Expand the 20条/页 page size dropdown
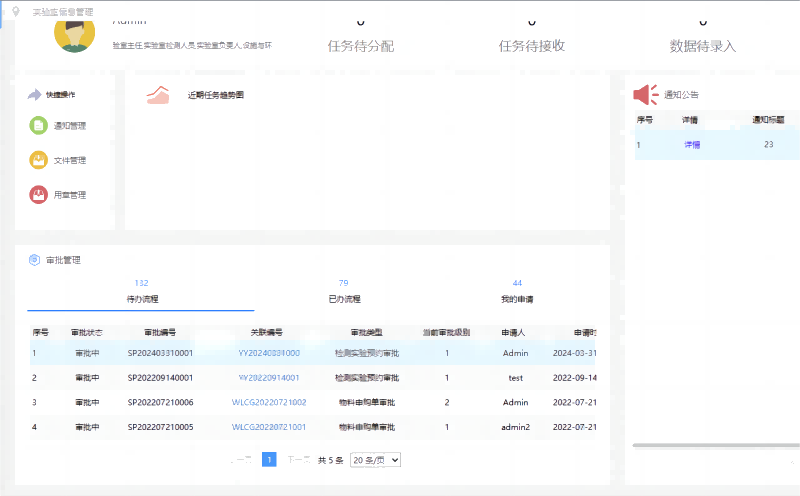Viewport: 800px width, 496px height. [x=375, y=460]
